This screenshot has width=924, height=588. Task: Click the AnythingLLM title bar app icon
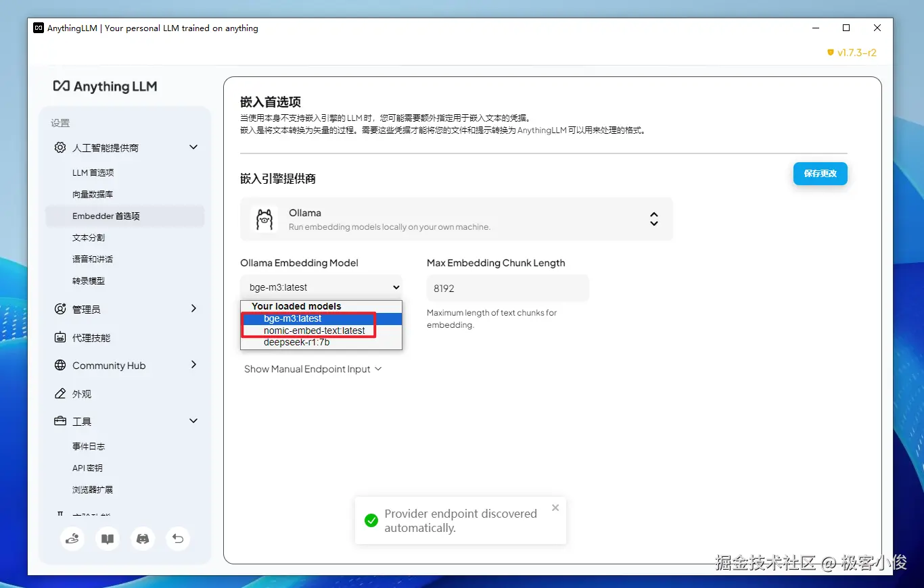coord(39,28)
